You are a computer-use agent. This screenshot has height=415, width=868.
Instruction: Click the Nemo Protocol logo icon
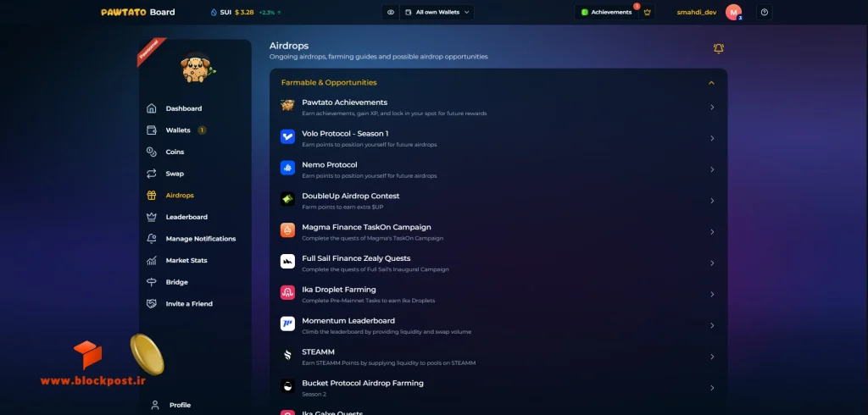pyautogui.click(x=287, y=168)
